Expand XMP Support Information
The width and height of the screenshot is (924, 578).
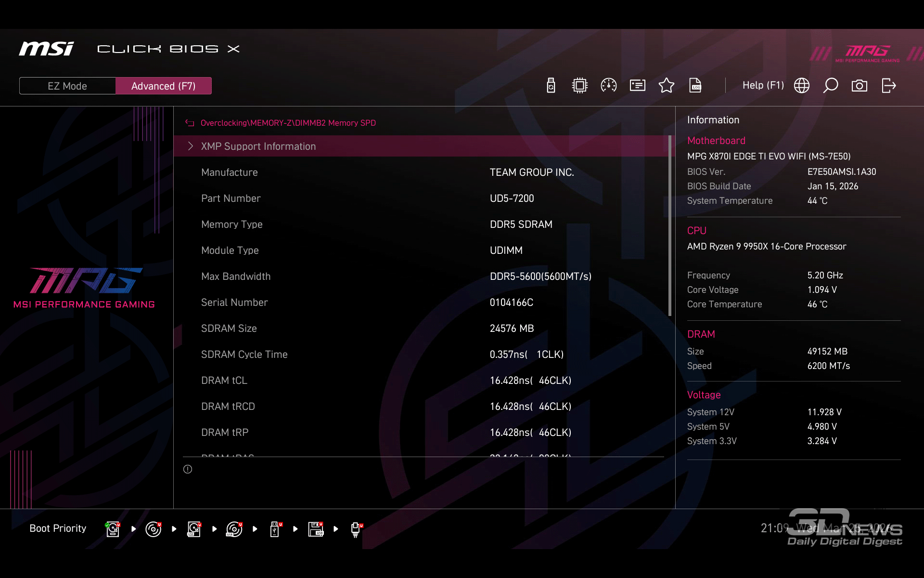(258, 146)
